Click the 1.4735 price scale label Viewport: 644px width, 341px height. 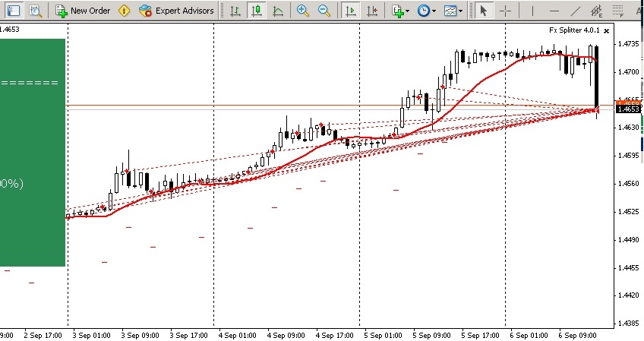tap(628, 43)
